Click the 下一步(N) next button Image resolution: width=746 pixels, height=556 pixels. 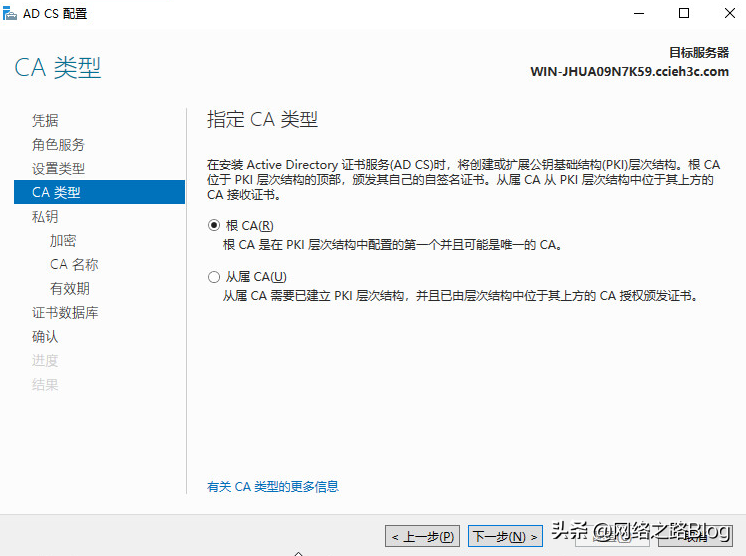point(505,536)
